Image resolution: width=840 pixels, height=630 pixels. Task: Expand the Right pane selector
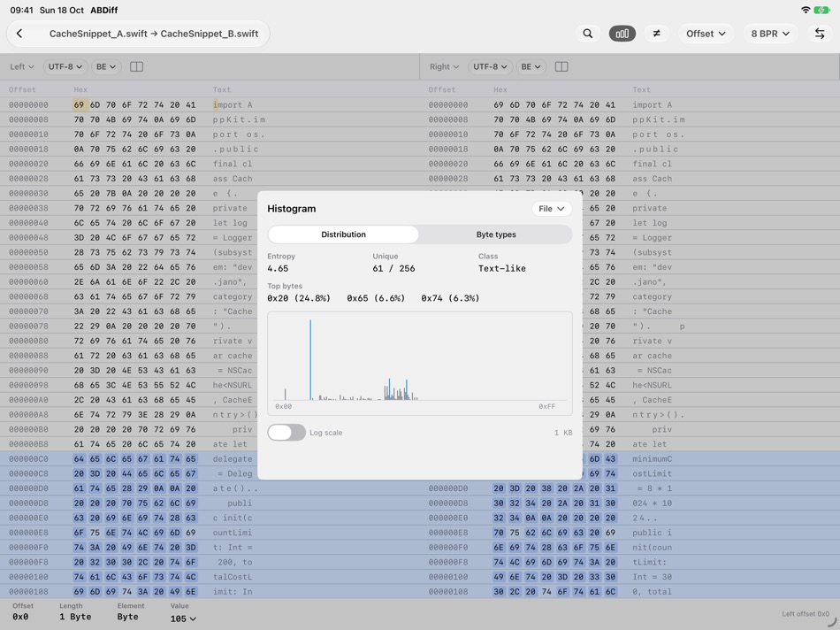(444, 66)
